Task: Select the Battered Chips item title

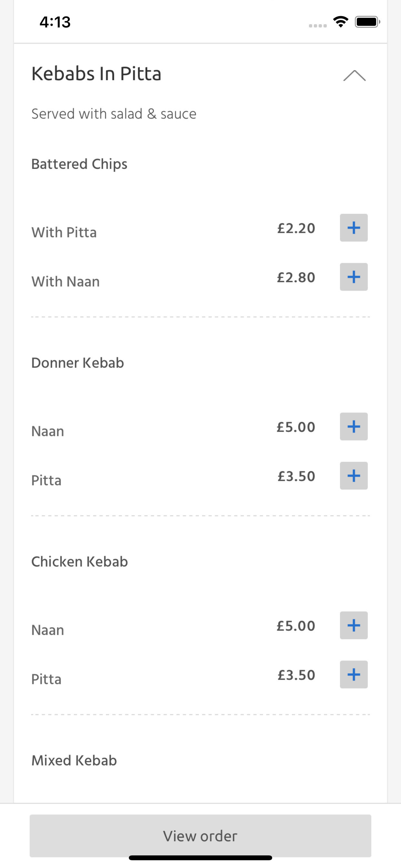Action: [79, 164]
